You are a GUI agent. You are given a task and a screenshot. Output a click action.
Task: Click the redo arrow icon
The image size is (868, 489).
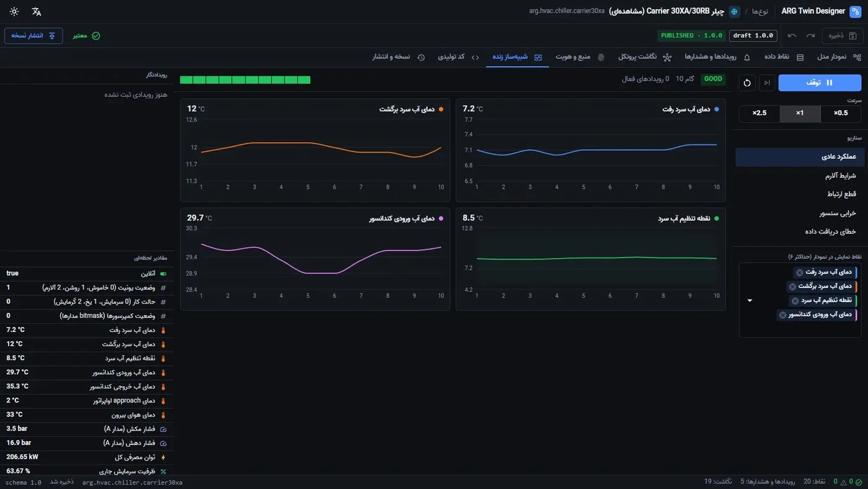coord(810,35)
